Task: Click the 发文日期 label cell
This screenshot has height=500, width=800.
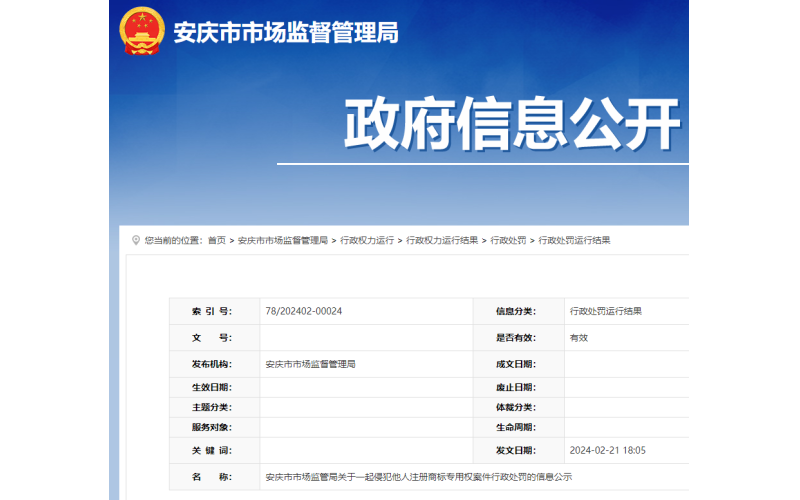Action: coord(516,451)
